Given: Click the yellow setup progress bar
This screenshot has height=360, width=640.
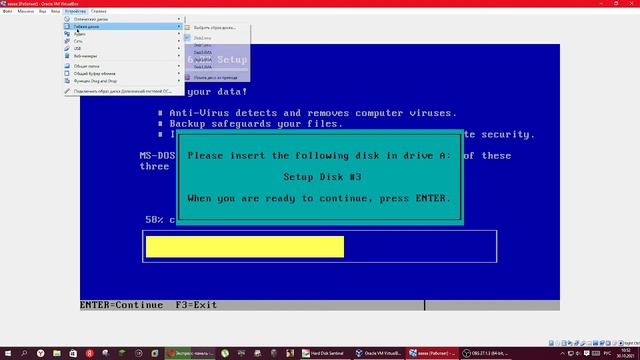Looking at the screenshot, I should pyautogui.click(x=245, y=247).
